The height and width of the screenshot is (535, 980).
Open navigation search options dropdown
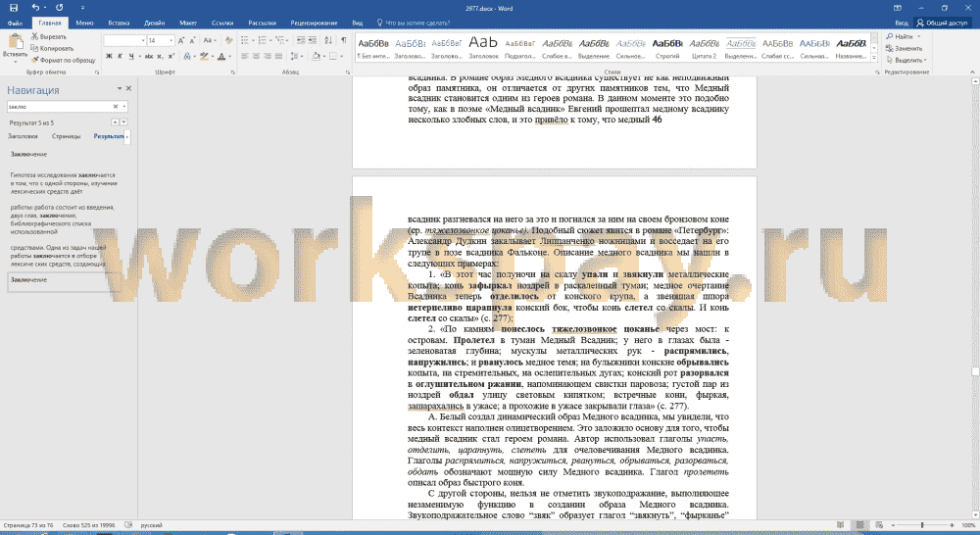tap(124, 107)
